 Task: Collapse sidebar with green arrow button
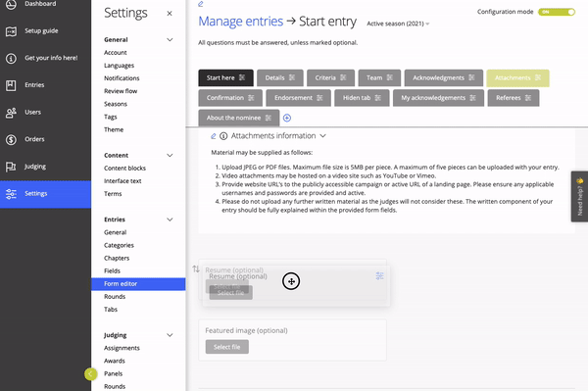[90, 373]
